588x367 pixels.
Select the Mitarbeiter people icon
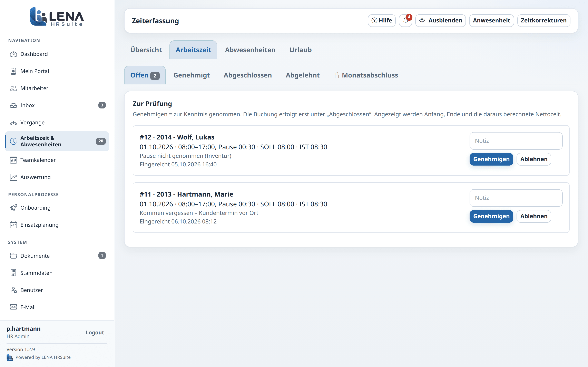click(13, 88)
